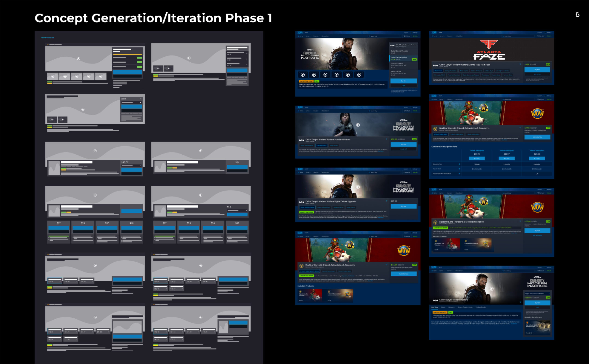The height and width of the screenshot is (364, 589).
Task: Select New York Subliners team pill
Action: click(x=454, y=75)
